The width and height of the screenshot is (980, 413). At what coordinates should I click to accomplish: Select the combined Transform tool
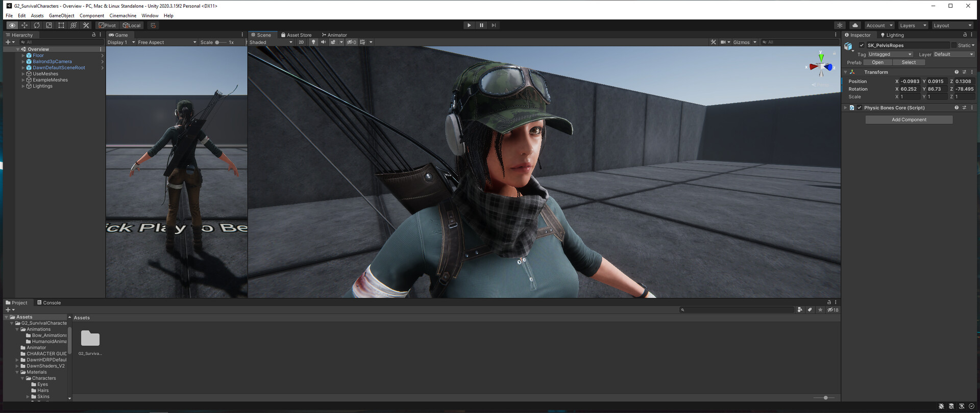73,25
